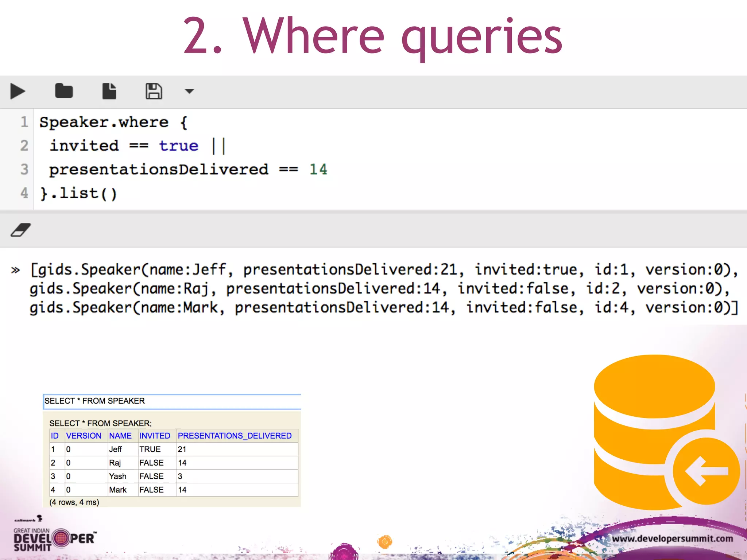Click the 'invited == true ||' code line
The image size is (747, 560).
pos(138,146)
